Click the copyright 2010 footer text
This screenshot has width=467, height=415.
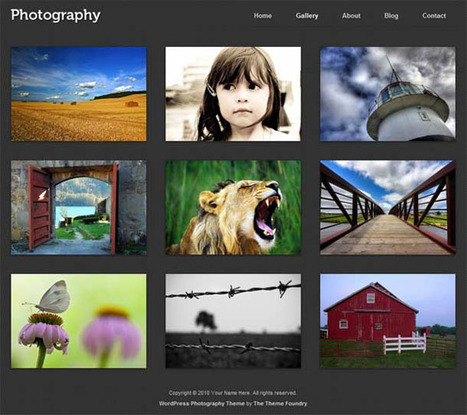point(233,393)
